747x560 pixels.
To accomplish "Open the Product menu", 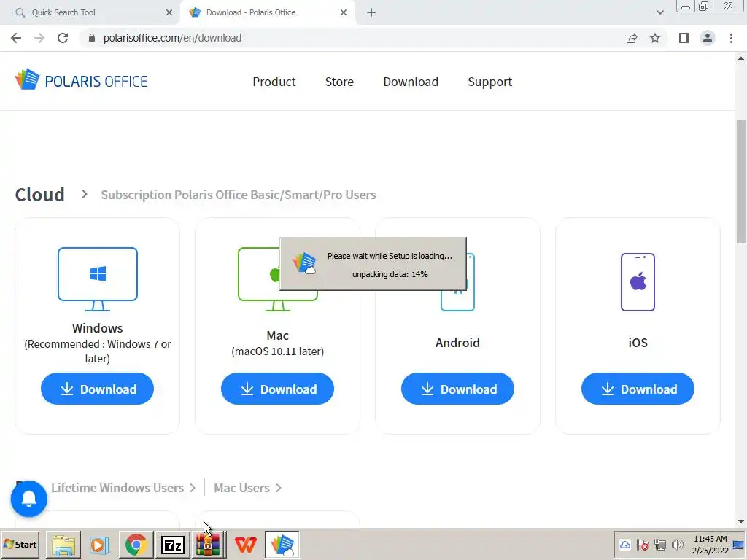I will pyautogui.click(x=274, y=82).
